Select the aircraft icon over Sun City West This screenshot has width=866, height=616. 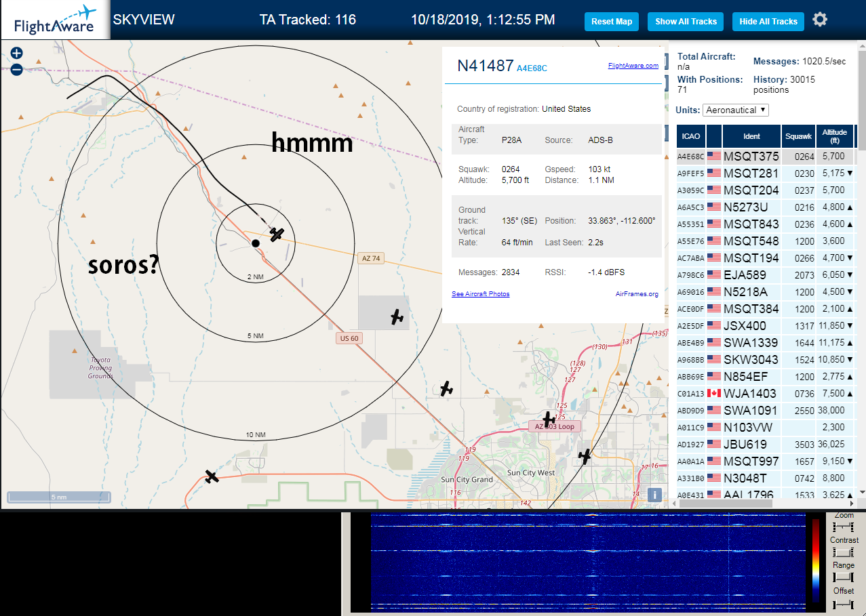point(585,457)
